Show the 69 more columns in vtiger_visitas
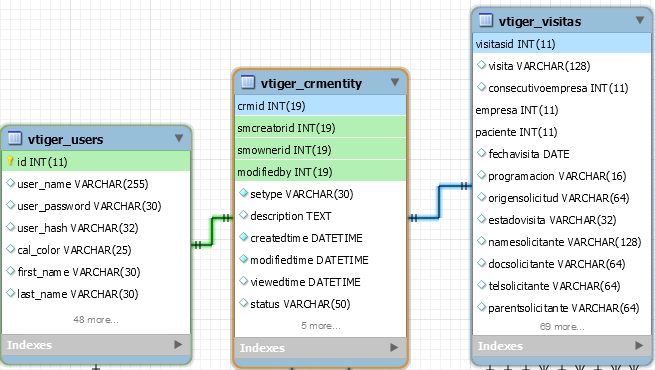Image resolution: width=655 pixels, height=370 pixels. pyautogui.click(x=562, y=327)
